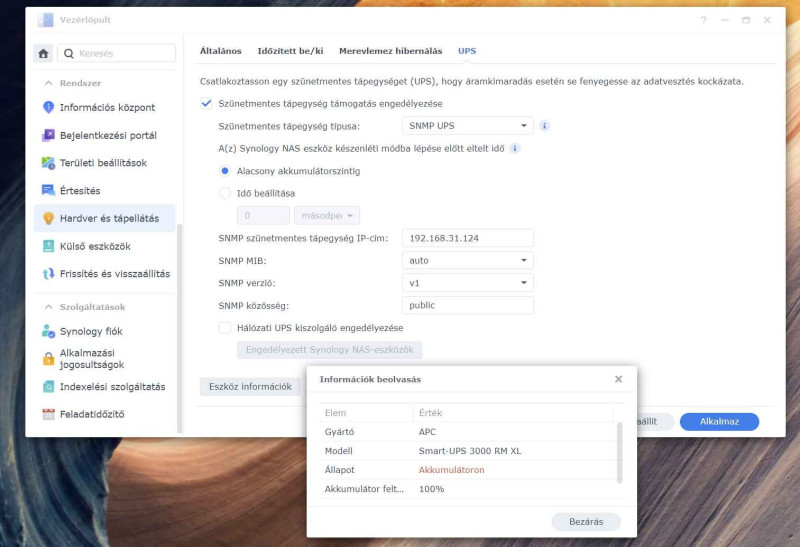Click the Érték column header
Screen dimensions: 800x547
pos(513,413)
